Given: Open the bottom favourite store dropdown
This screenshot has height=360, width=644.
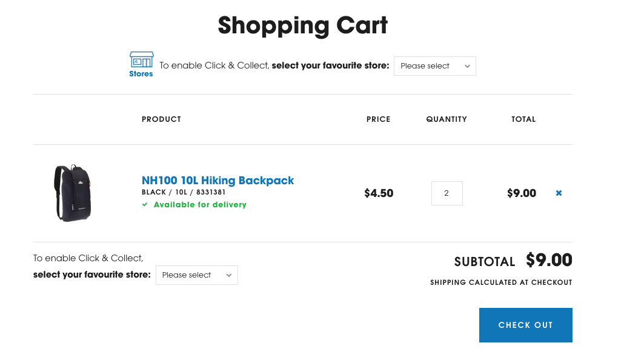Looking at the screenshot, I should point(196,275).
